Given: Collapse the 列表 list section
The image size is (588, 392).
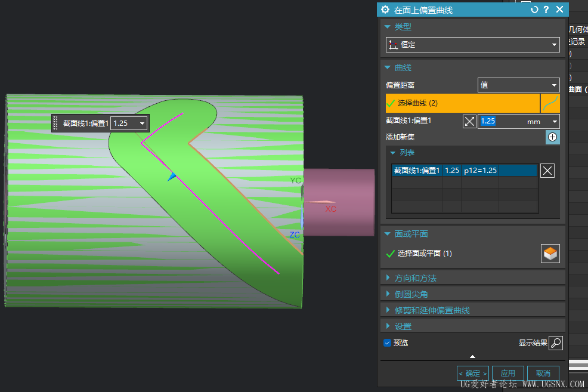Looking at the screenshot, I should pos(392,153).
